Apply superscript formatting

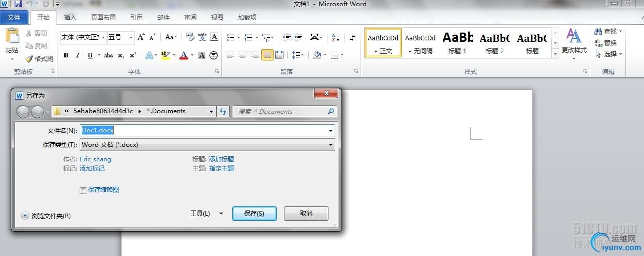click(133, 55)
